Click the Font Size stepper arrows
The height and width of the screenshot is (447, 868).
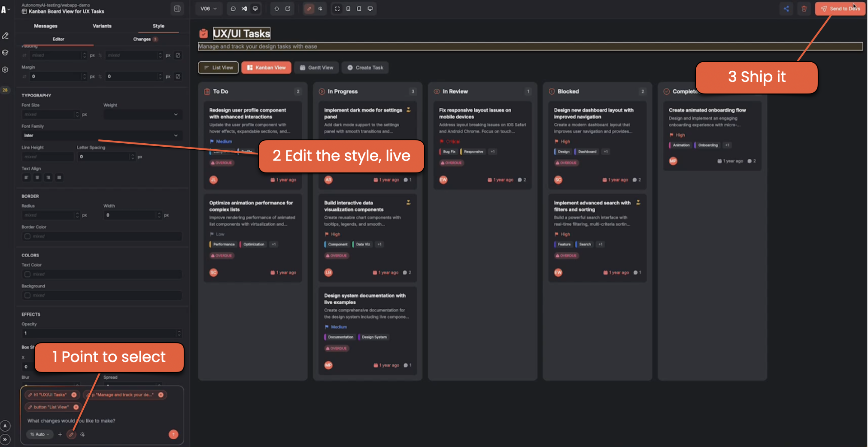pyautogui.click(x=77, y=115)
